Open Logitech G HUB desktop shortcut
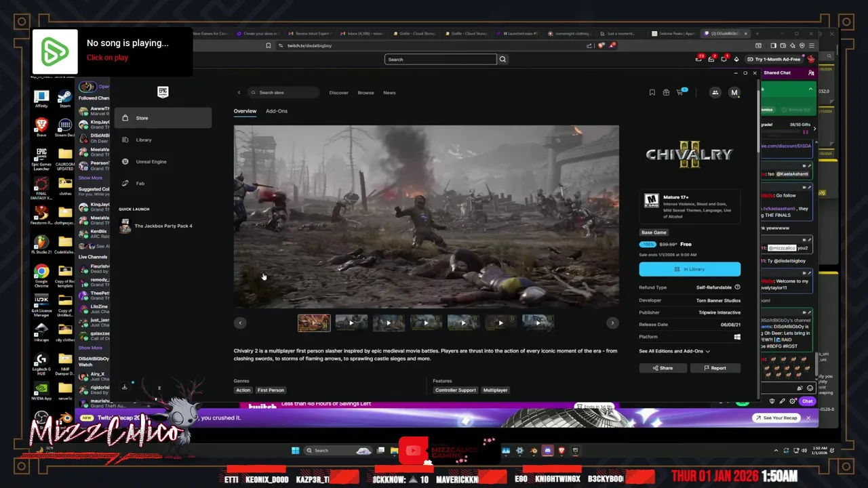This screenshot has height=488, width=868. [41, 363]
